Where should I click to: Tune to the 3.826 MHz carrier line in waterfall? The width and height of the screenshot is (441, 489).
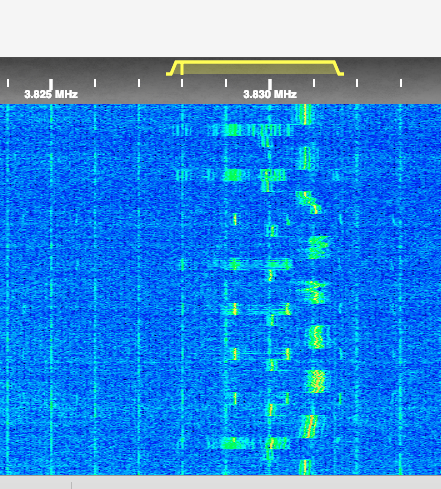(x=95, y=289)
